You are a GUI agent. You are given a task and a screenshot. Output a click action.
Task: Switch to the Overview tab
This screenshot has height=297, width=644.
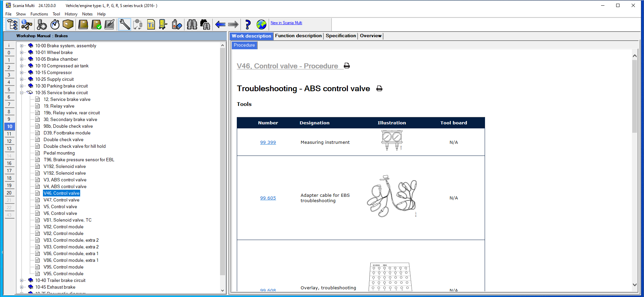[371, 36]
